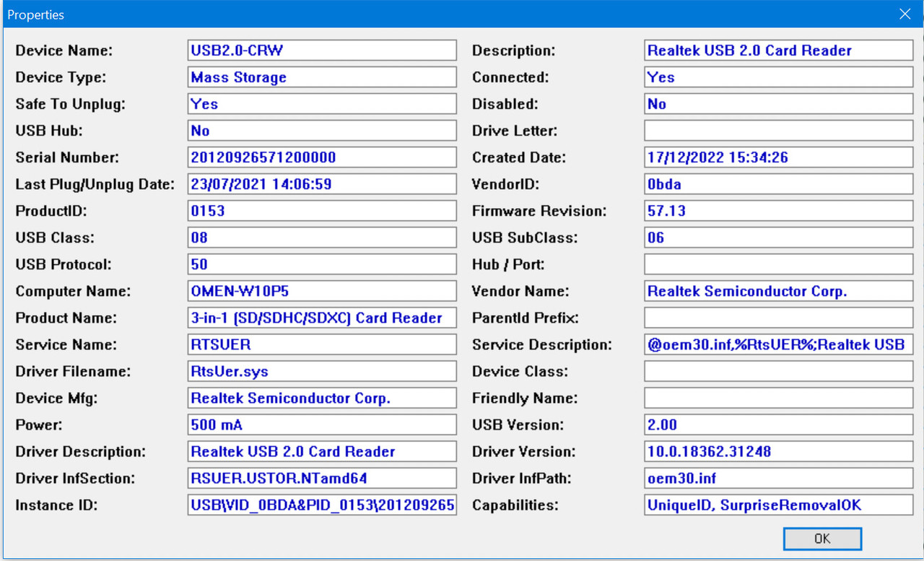924x561 pixels.
Task: Click the OK button
Action: [822, 539]
